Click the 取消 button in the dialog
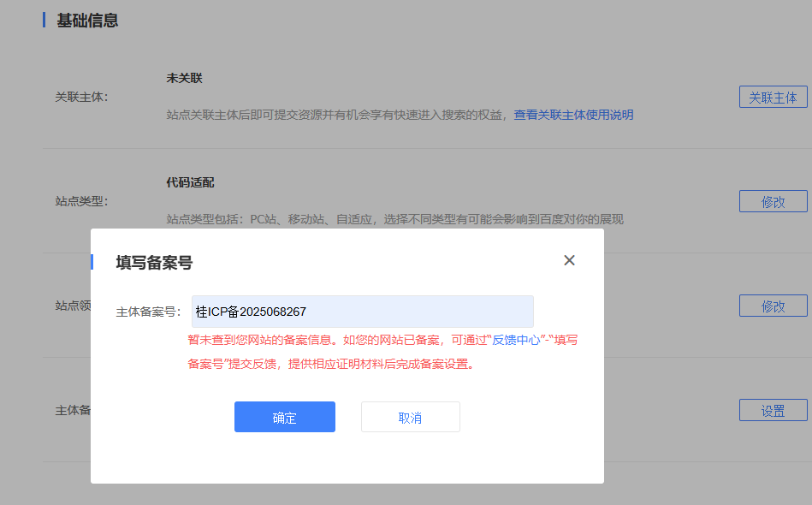Viewport: 812px width, 505px height. (410, 417)
